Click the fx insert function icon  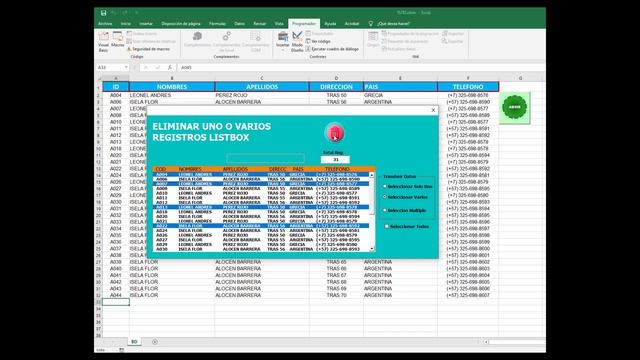(x=170, y=67)
